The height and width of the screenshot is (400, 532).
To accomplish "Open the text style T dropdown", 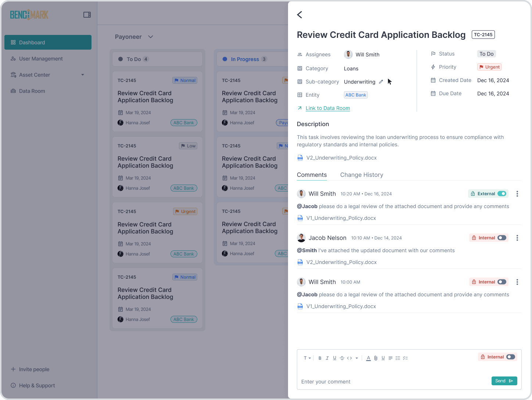I will point(307,358).
